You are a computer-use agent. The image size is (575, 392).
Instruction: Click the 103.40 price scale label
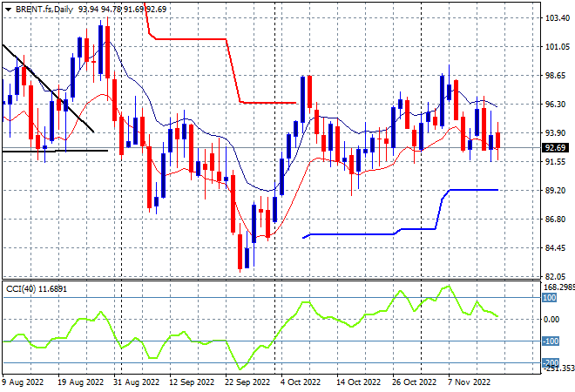[558, 18]
